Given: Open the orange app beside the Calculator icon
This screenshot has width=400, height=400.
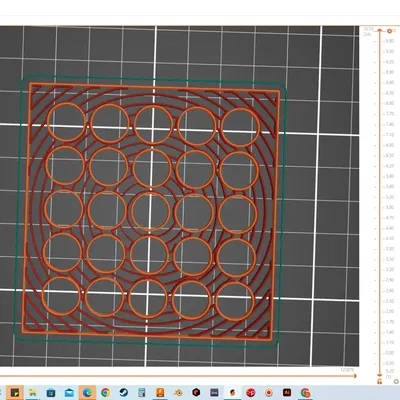Looking at the screenshot, I should 160,392.
